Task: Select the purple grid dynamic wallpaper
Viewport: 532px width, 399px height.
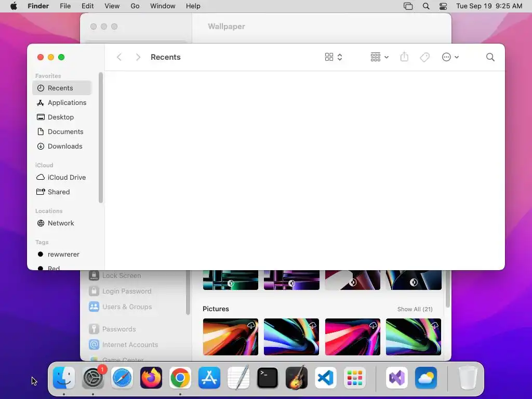Action: 291,280
